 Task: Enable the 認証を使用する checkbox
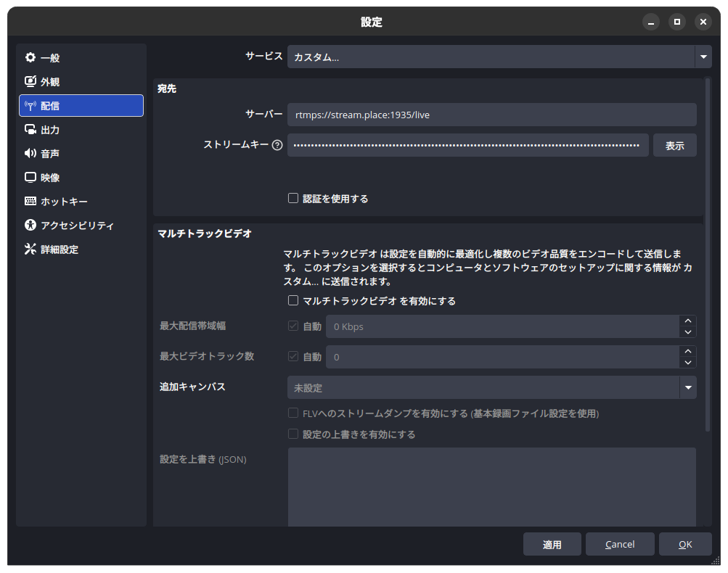point(293,198)
